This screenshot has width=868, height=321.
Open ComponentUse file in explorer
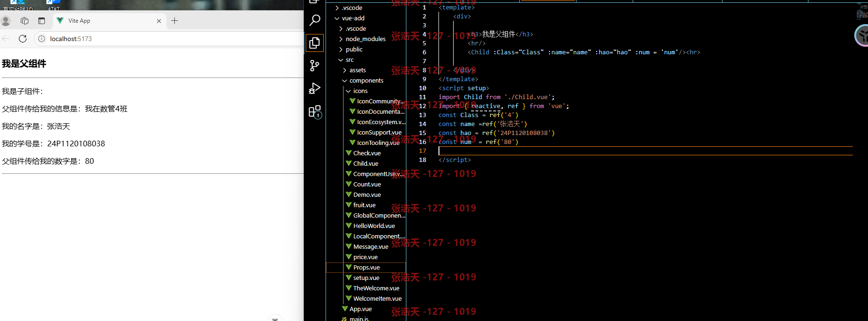pos(375,174)
